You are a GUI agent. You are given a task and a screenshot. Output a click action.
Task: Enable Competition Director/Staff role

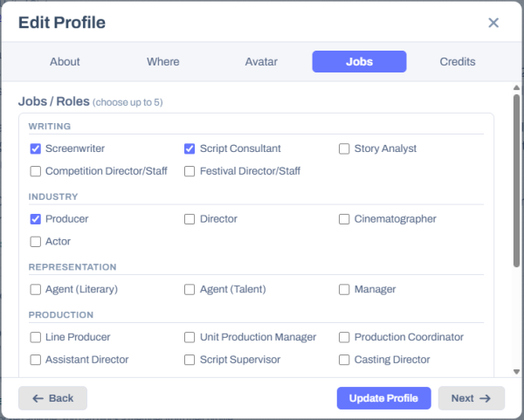tap(36, 171)
